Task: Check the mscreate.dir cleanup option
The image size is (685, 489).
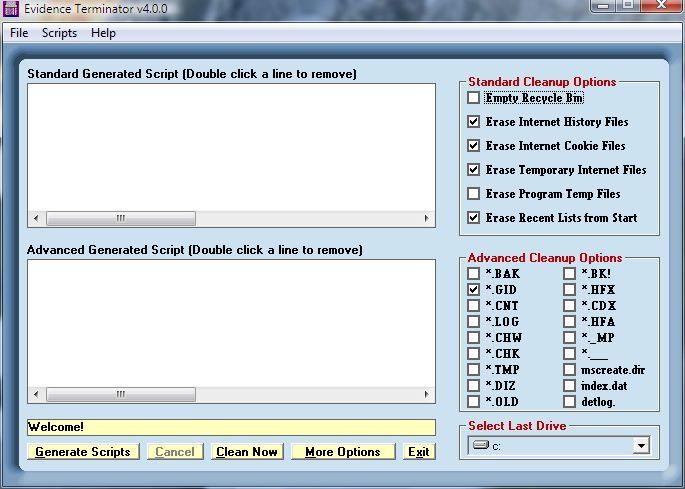Action: point(569,370)
